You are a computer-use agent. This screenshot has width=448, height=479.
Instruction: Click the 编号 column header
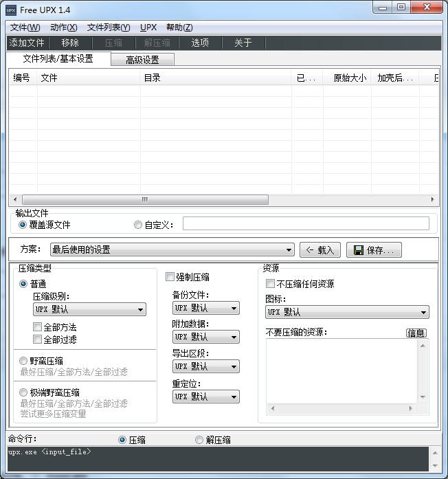(x=23, y=78)
